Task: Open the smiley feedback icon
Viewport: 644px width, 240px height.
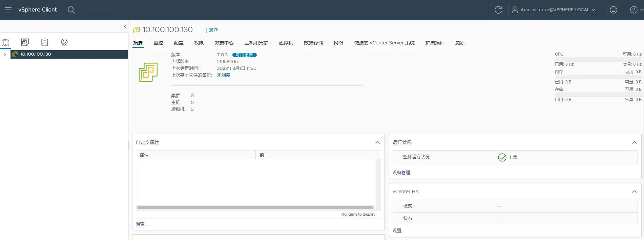Action: pos(613,10)
